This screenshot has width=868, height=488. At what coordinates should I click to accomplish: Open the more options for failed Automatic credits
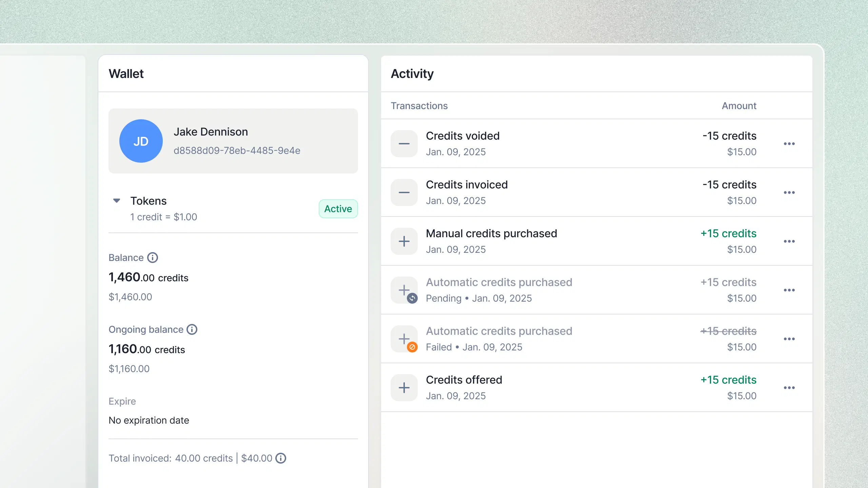pyautogui.click(x=789, y=339)
